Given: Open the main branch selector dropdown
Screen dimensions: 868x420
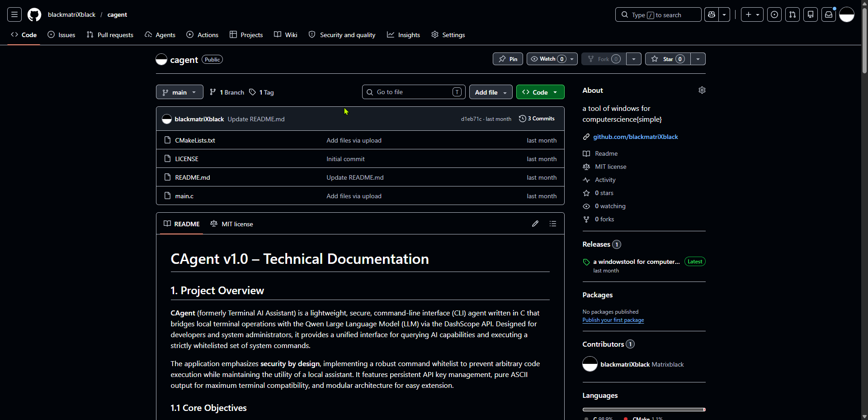Looking at the screenshot, I should point(179,92).
